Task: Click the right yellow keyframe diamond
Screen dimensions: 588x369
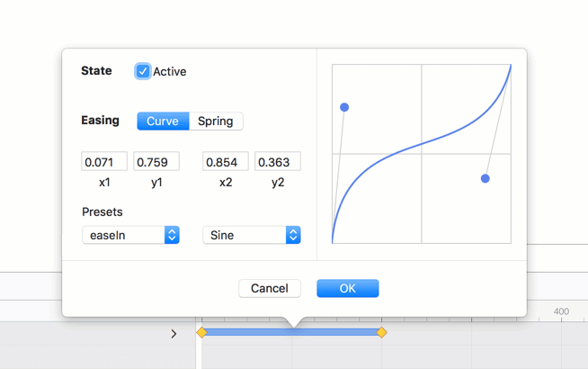Action: tap(382, 333)
